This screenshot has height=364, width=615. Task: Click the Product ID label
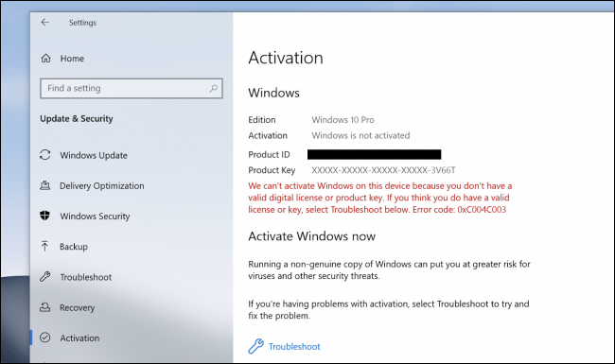[269, 154]
